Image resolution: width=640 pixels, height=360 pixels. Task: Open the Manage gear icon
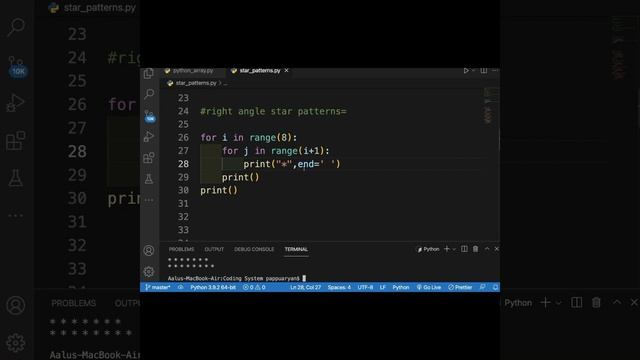[149, 271]
